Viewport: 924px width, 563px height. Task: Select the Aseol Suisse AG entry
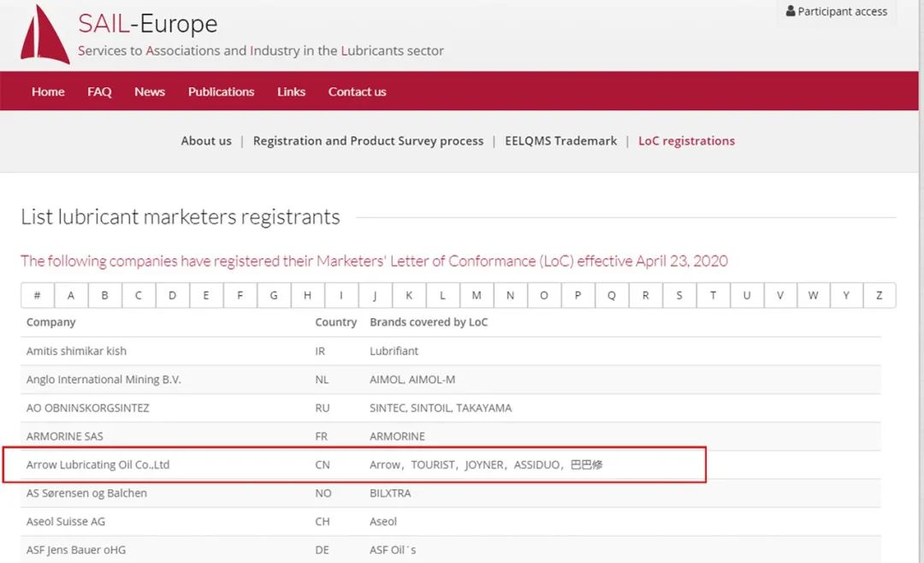pos(66,522)
